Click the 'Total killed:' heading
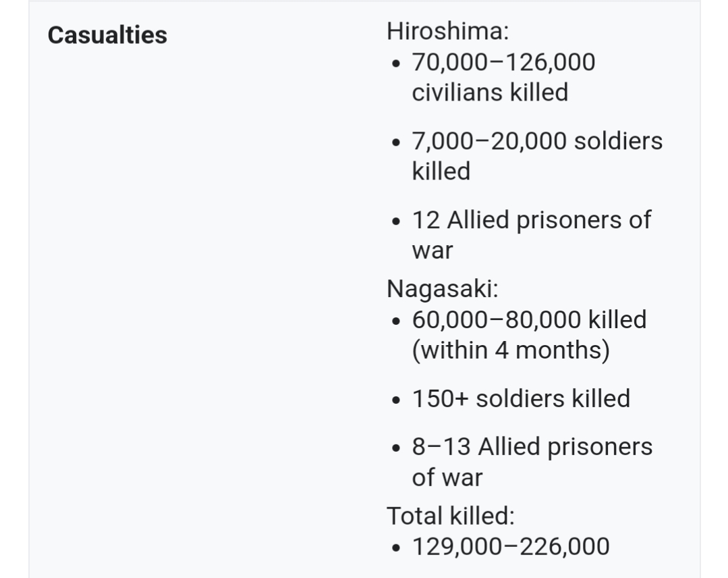728x578 pixels. [x=450, y=516]
